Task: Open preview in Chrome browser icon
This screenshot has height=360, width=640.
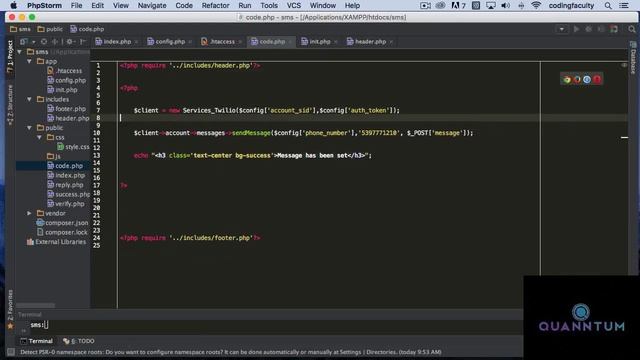Action: click(567, 80)
